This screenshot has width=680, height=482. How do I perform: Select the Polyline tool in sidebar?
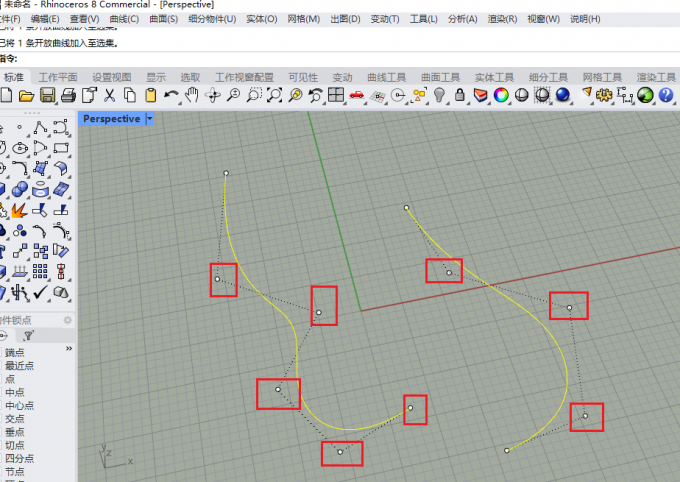point(40,127)
